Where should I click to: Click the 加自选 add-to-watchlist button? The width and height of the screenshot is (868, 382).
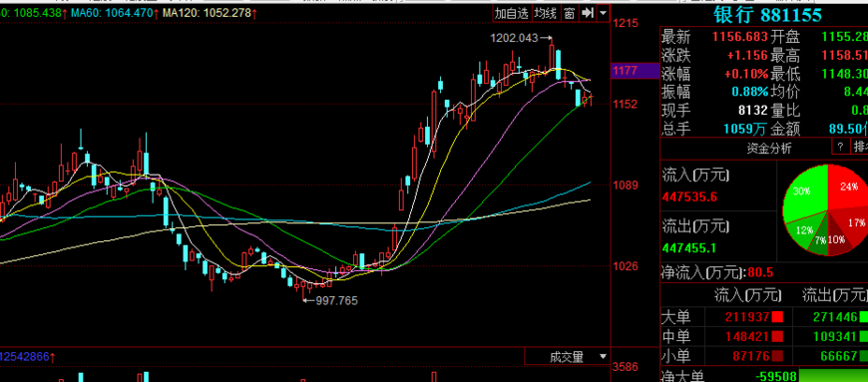click(x=512, y=14)
